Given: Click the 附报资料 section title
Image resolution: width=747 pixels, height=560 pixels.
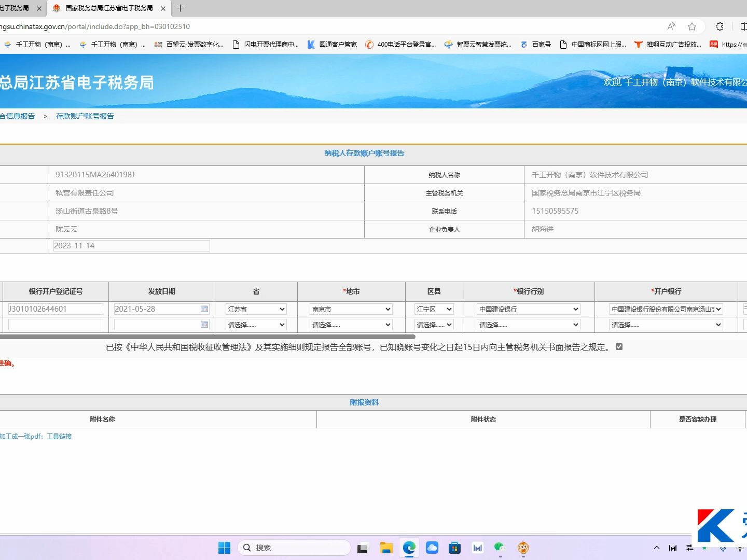Looking at the screenshot, I should click(364, 402).
